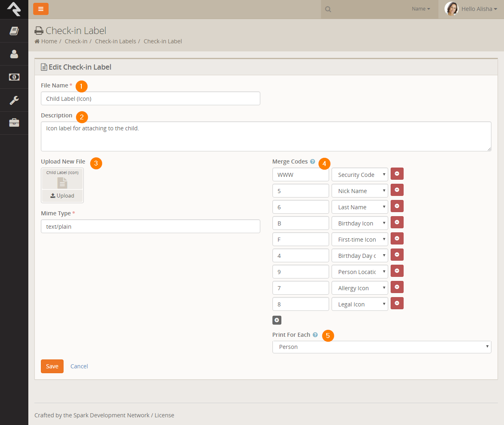Delete the Legal Icon merge code row
The height and width of the screenshot is (425, 504).
(397, 304)
